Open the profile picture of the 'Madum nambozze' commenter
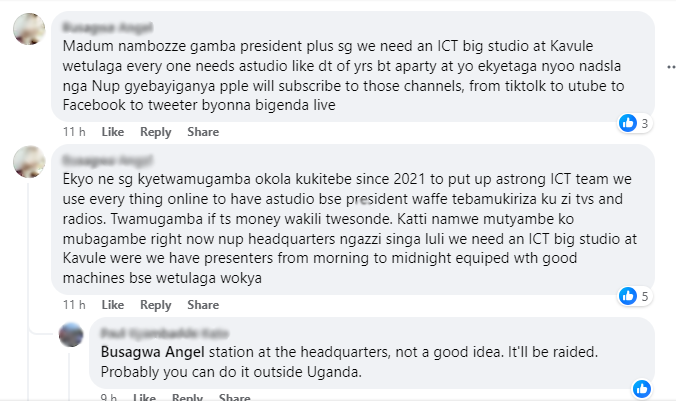This screenshot has width=676, height=409. [30, 30]
